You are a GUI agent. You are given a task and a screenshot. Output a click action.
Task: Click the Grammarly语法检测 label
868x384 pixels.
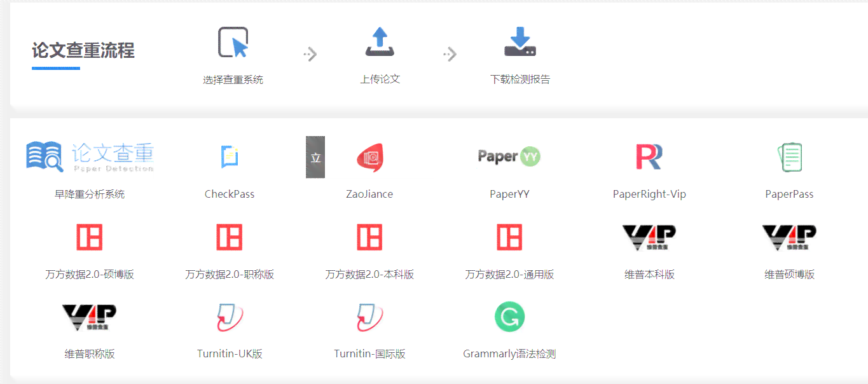coord(509,354)
